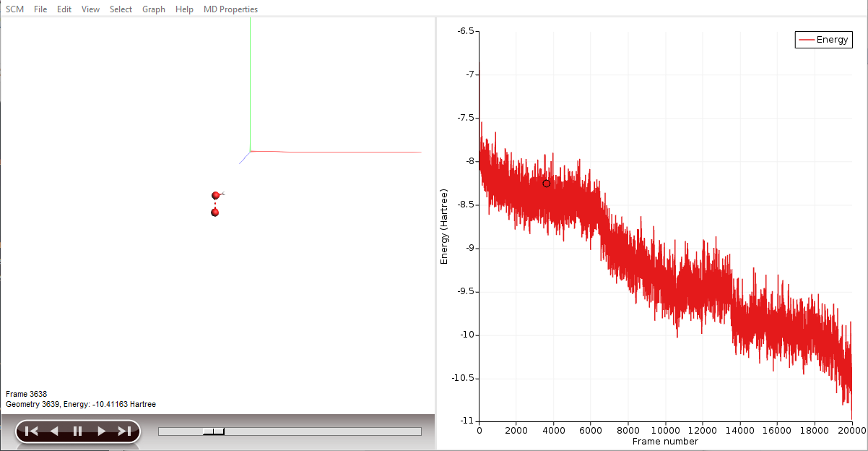Image resolution: width=868 pixels, height=451 pixels.
Task: Click the Frame number axis label
Action: [x=665, y=441]
